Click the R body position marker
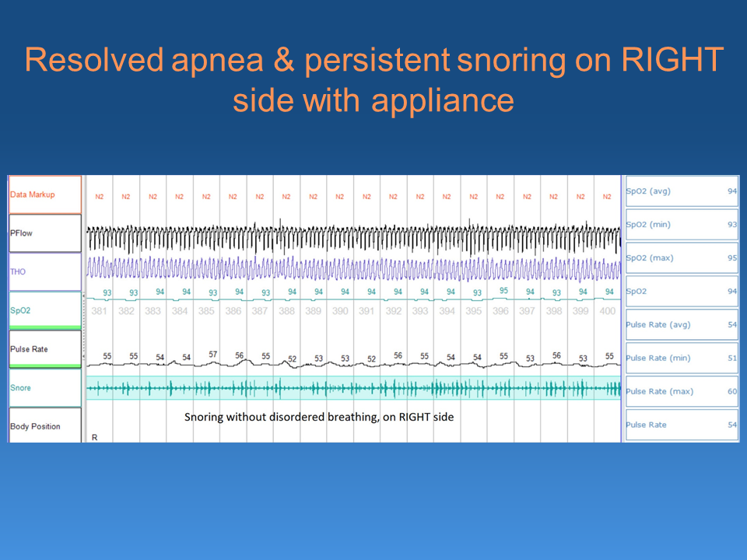The width and height of the screenshot is (747, 560). click(95, 437)
